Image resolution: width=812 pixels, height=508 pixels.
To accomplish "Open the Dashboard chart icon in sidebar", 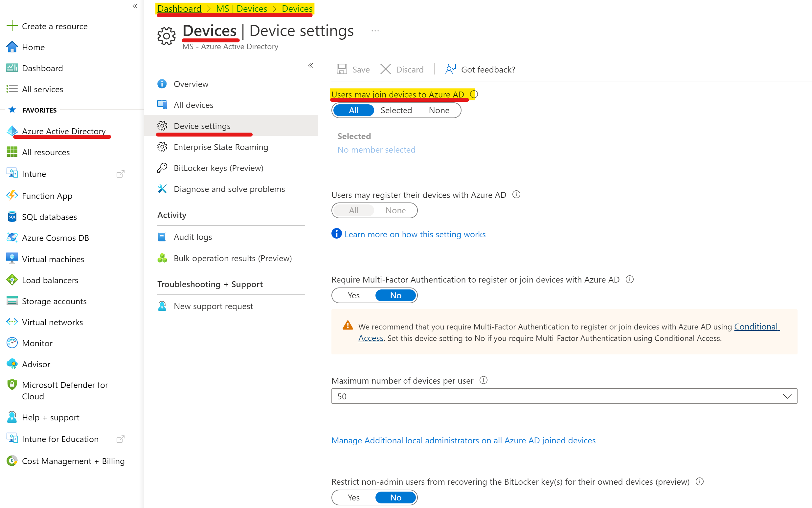I will click(x=12, y=68).
